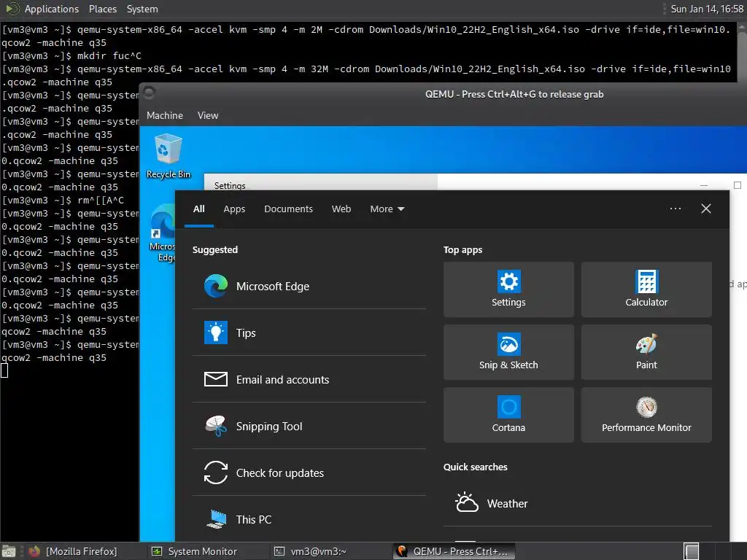747x560 pixels.
Task: Click Settings window title text
Action: 230,186
